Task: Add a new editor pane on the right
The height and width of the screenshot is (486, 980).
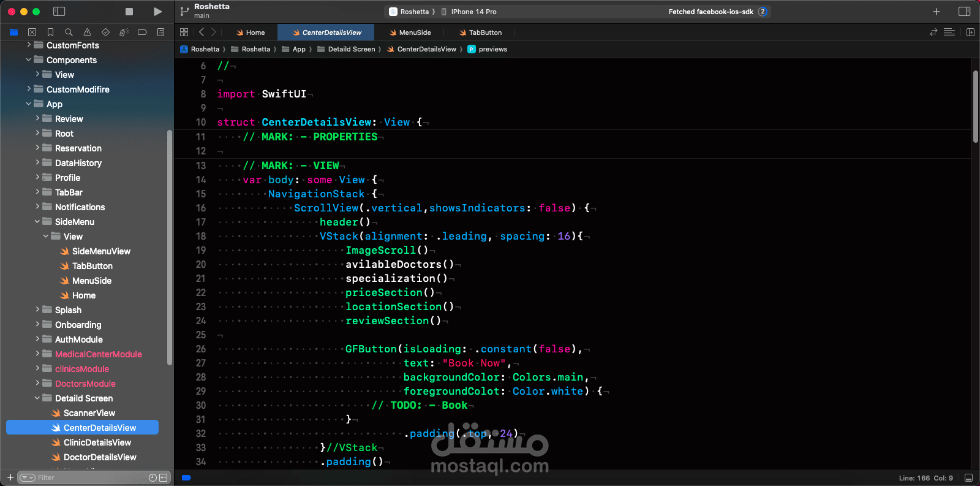Action: pos(970,32)
